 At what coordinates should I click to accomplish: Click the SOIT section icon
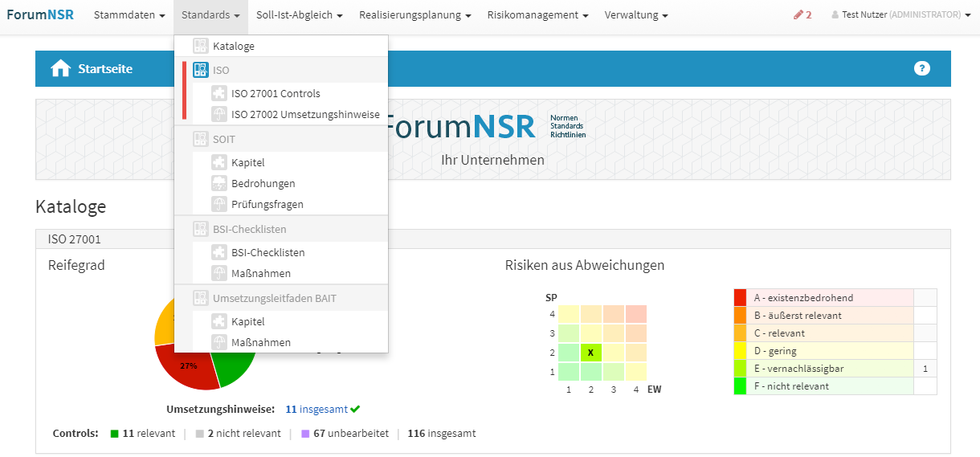(201, 139)
